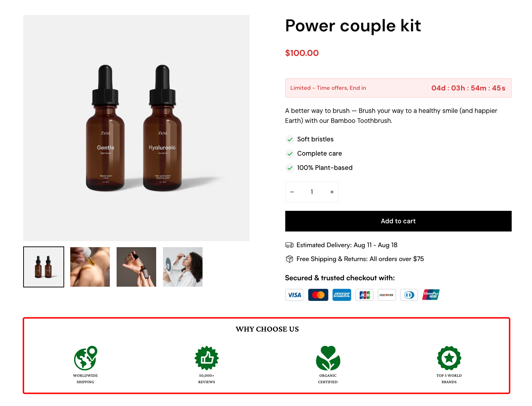
Task: Select the two-bottles product thumbnail
Action: coord(44,267)
